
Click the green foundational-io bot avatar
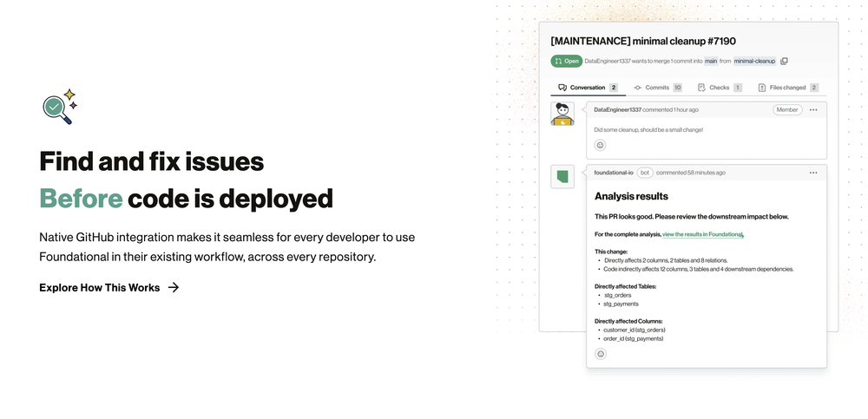[562, 177]
